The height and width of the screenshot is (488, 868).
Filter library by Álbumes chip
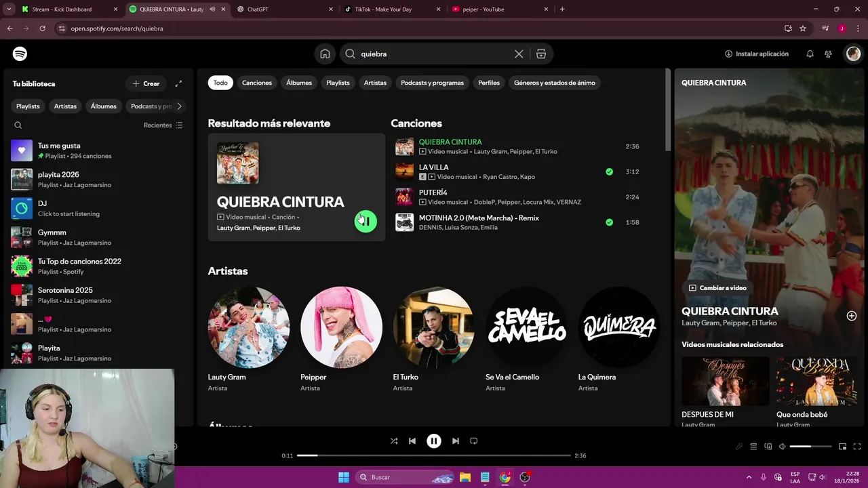tap(104, 106)
